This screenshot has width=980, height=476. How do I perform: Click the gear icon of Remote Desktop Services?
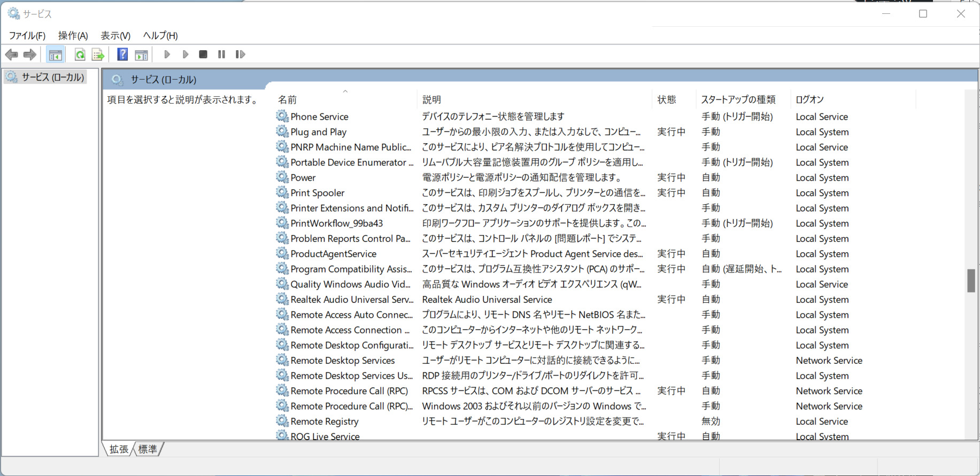(282, 360)
